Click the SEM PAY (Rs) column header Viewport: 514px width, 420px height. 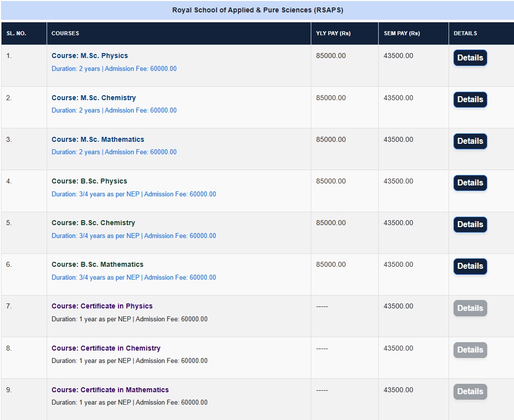click(x=401, y=34)
